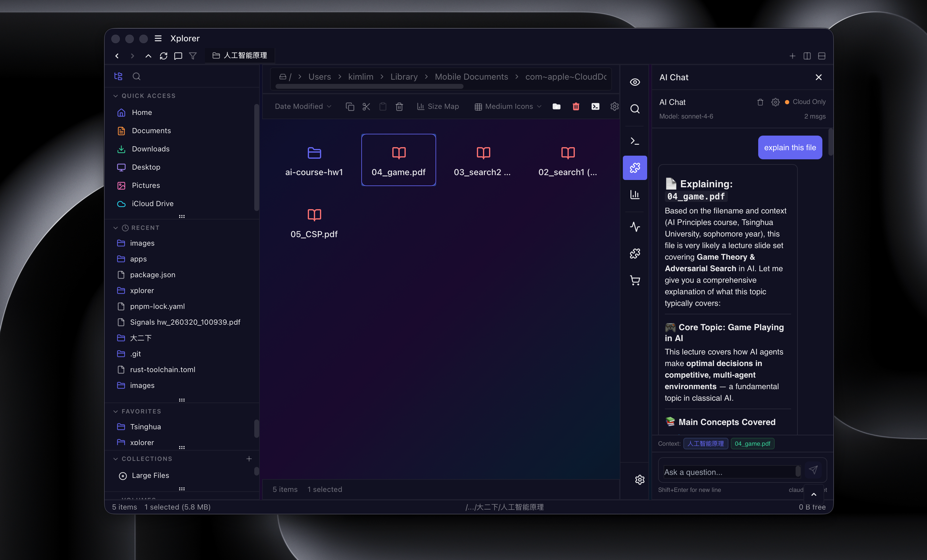Open the terminal panel from the right rail
927x560 pixels.
635,141
